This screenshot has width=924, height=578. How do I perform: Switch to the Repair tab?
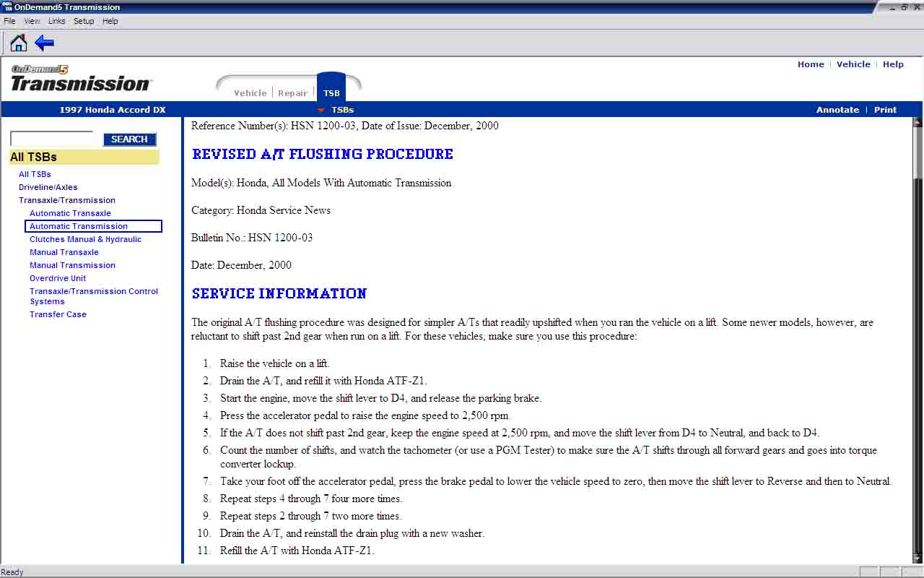coord(292,93)
